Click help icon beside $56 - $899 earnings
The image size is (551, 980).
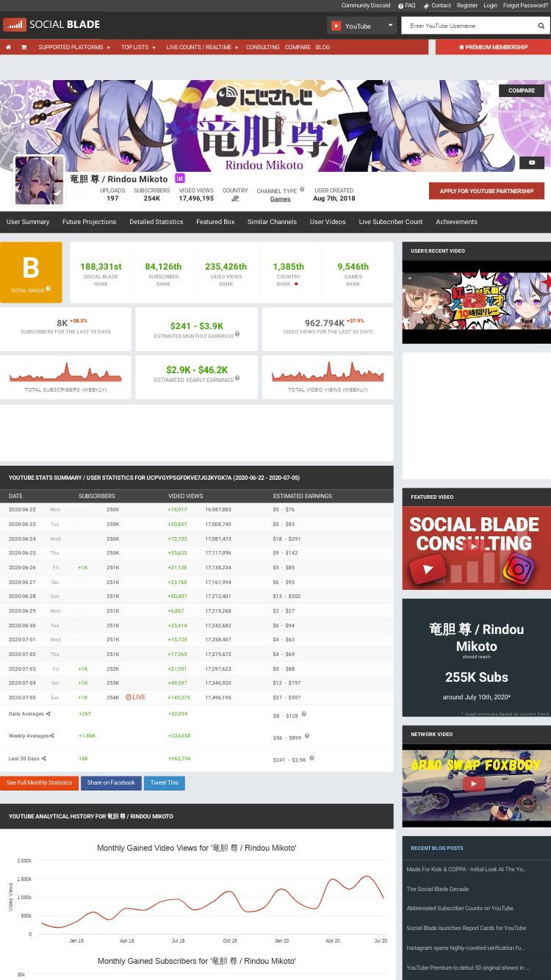pos(307,735)
